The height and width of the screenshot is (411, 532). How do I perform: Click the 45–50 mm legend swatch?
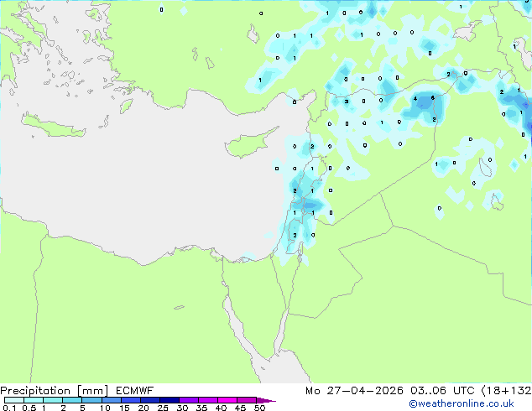click(247, 400)
